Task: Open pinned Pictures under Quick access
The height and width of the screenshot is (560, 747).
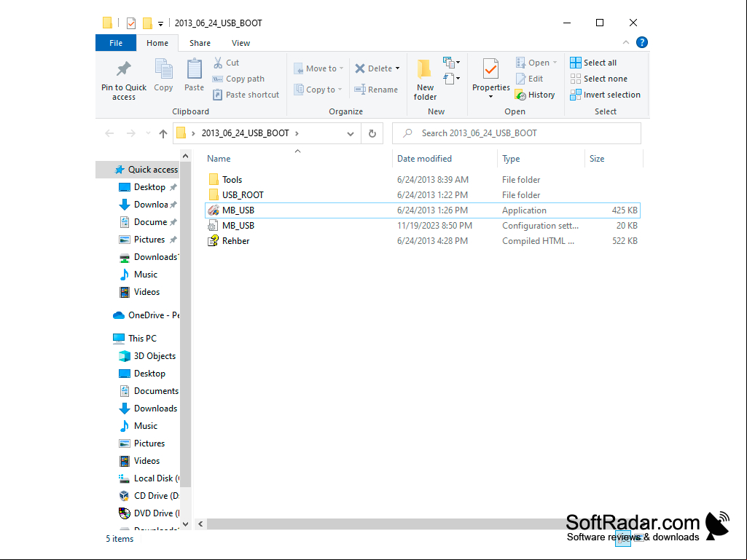Action: click(148, 240)
